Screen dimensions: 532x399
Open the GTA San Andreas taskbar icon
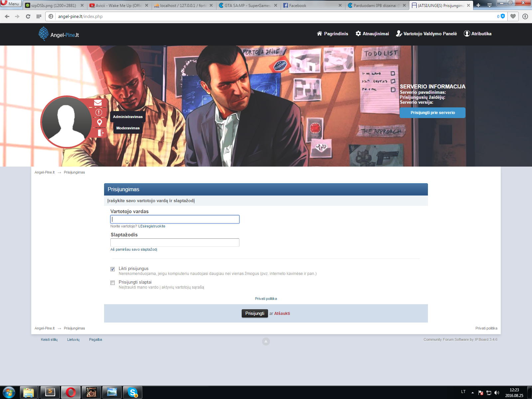click(91, 393)
